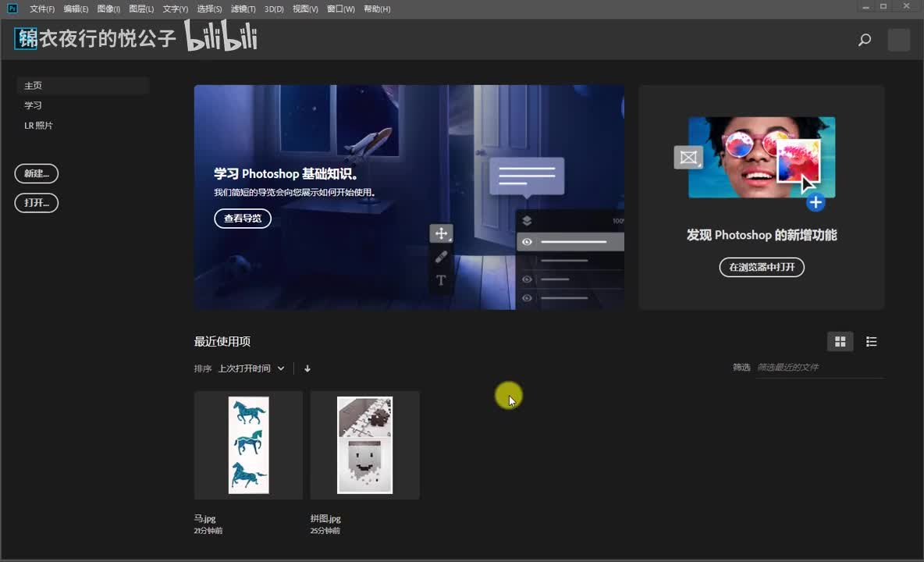924x562 pixels.
Task: Click the Photoshop logo in the title bar
Action: click(x=12, y=9)
